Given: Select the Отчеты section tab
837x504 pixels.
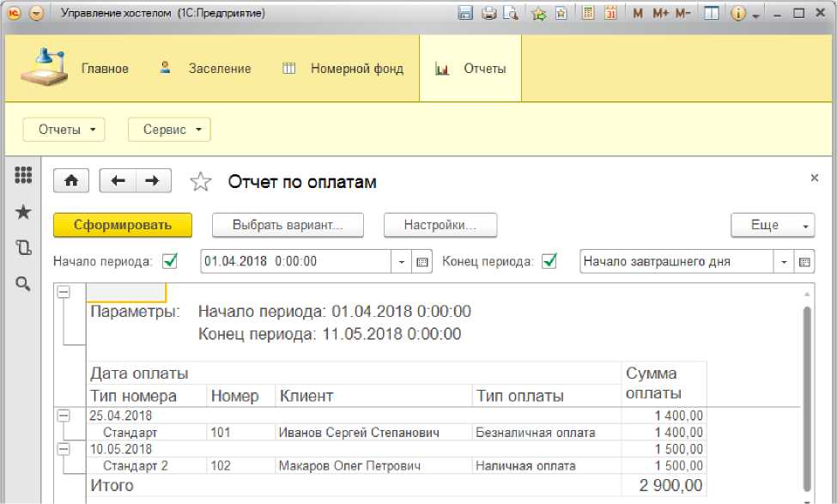Looking at the screenshot, I should [470, 69].
